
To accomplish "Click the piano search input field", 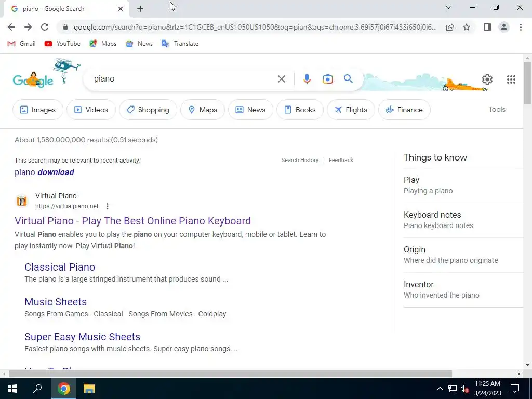I will tap(183, 79).
